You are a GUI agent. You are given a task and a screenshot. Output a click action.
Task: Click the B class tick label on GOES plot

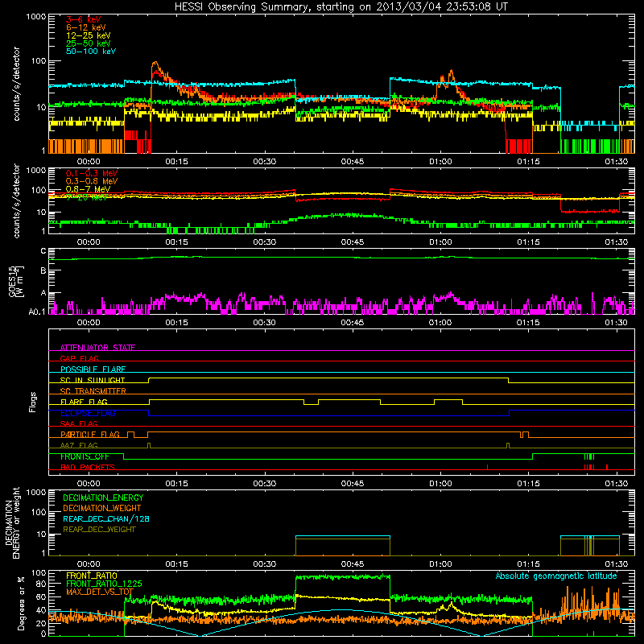tap(43, 271)
